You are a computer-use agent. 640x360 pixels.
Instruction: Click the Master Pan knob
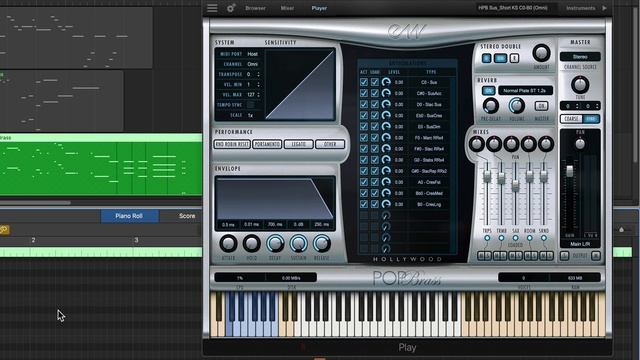pos(580,144)
